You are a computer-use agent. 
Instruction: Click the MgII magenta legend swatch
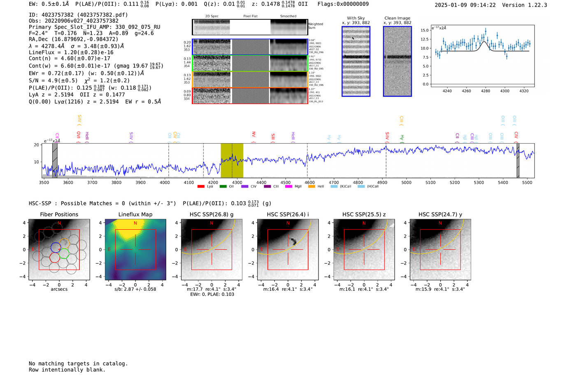pos(288,186)
